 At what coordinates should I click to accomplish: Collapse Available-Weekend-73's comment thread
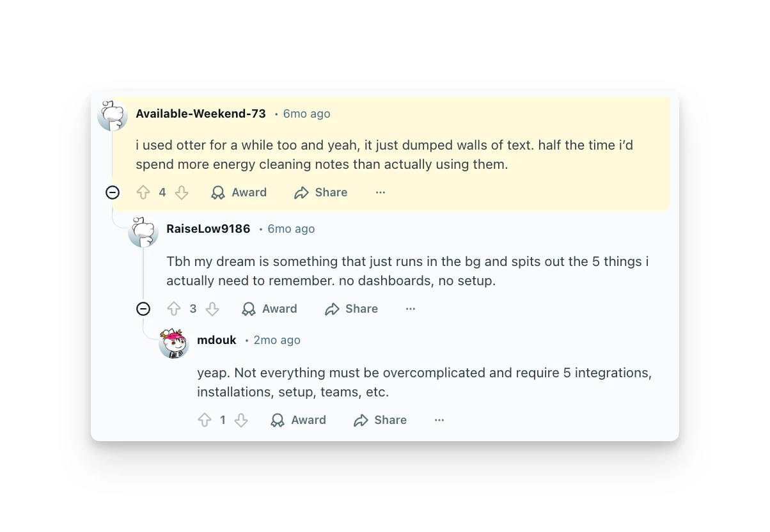point(112,192)
